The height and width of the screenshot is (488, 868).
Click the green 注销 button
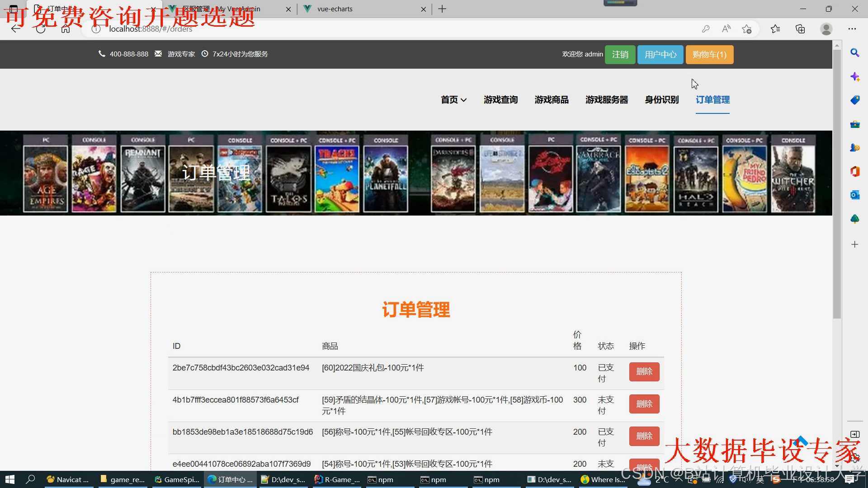(620, 55)
